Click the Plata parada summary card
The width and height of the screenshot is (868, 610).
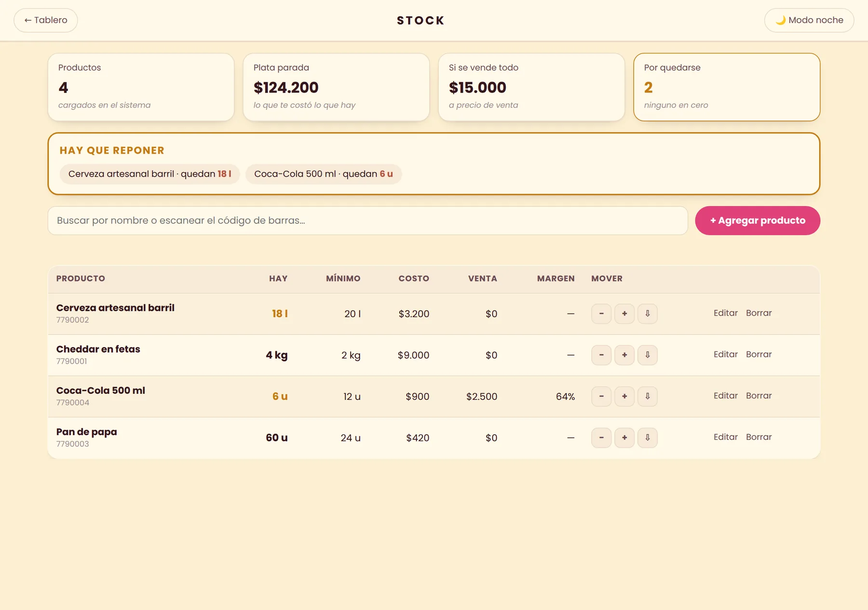(x=336, y=87)
